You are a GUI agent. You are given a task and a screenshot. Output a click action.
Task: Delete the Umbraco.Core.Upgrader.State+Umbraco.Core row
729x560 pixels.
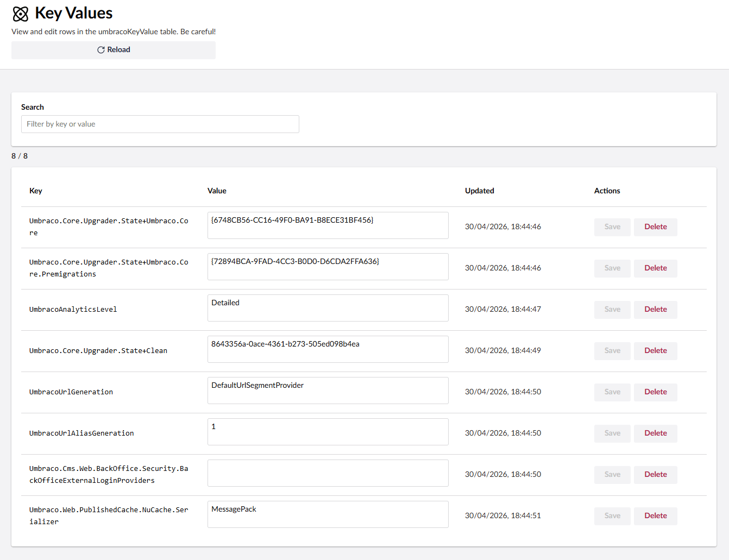656,227
